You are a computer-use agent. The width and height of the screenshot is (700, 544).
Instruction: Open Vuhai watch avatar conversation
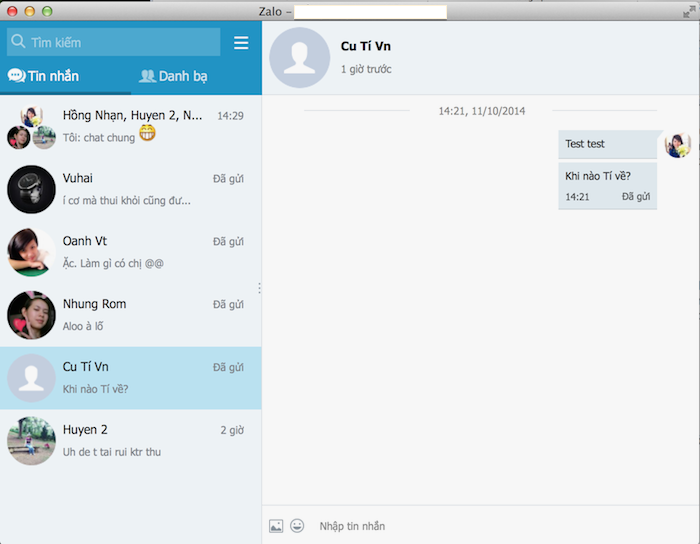31,189
